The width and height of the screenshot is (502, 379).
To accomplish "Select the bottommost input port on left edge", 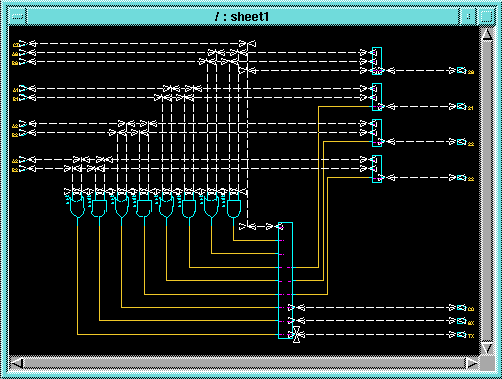I will pyautogui.click(x=22, y=169).
